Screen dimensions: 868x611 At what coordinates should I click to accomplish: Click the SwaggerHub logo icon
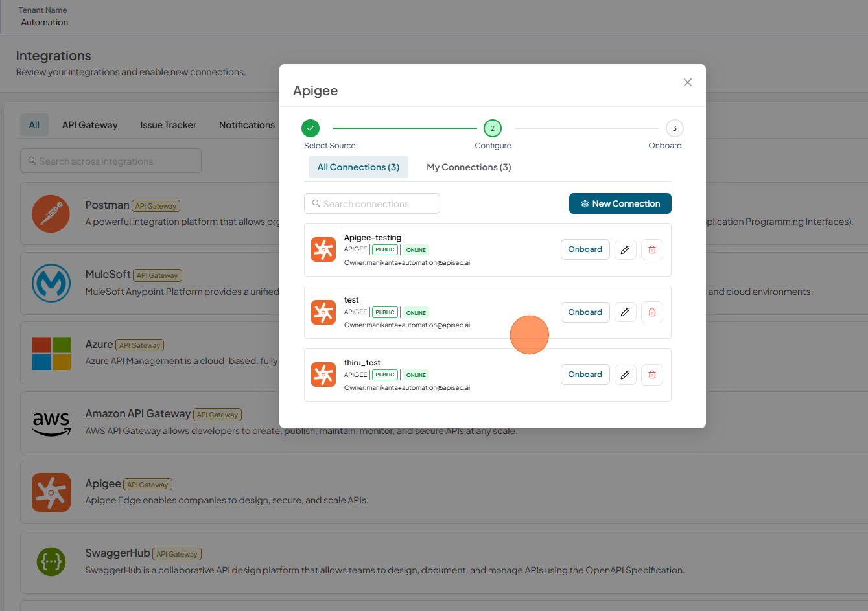point(51,562)
